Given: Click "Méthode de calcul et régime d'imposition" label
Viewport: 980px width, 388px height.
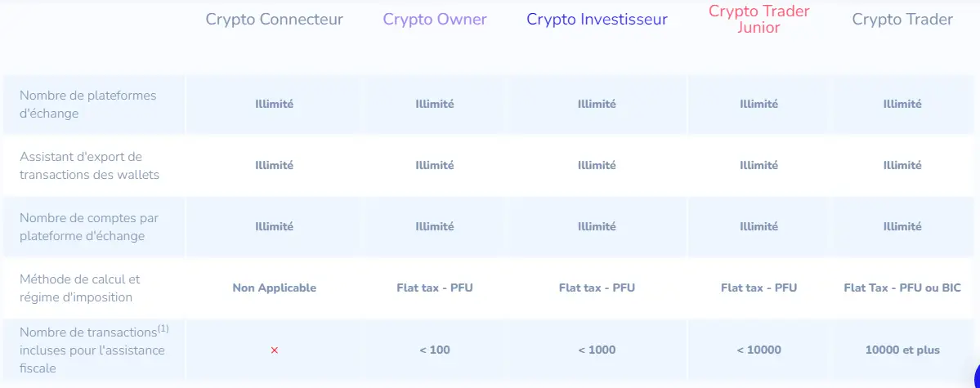Looking at the screenshot, I should pyautogui.click(x=80, y=288).
